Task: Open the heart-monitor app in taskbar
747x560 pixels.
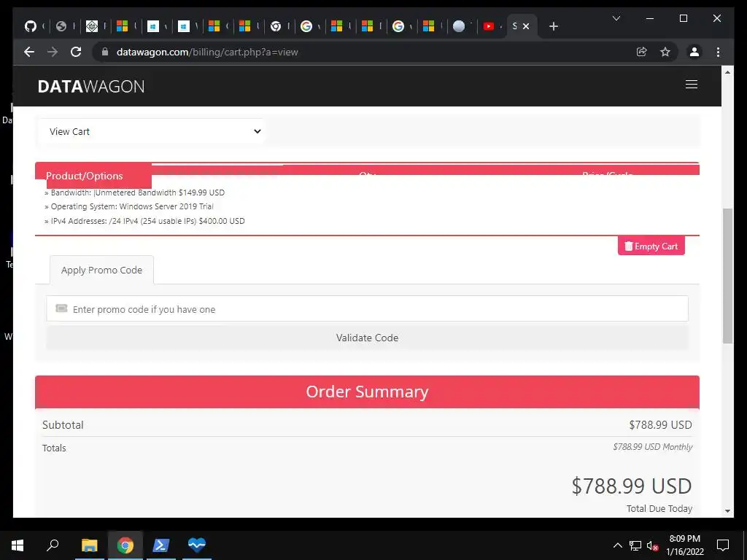Action: click(x=196, y=545)
